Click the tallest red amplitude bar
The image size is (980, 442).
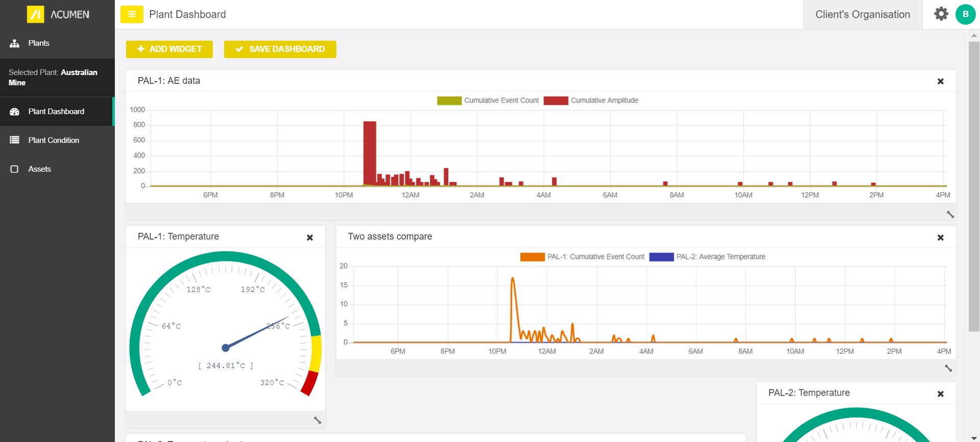370,153
